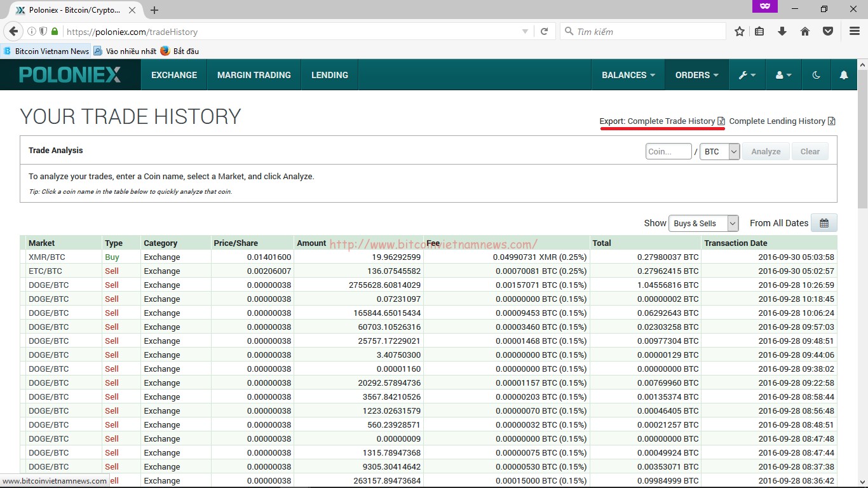Open a new browser tab
This screenshot has height=488, width=868.
[x=154, y=10]
